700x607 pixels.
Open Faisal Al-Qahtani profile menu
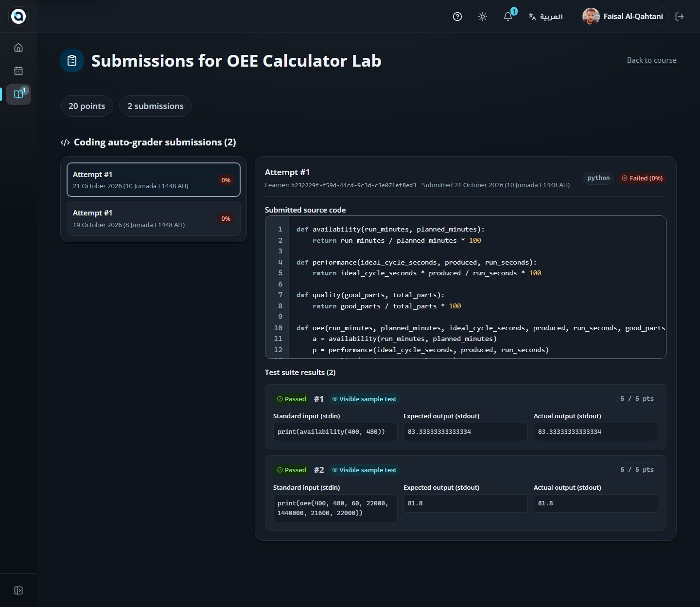tap(625, 17)
